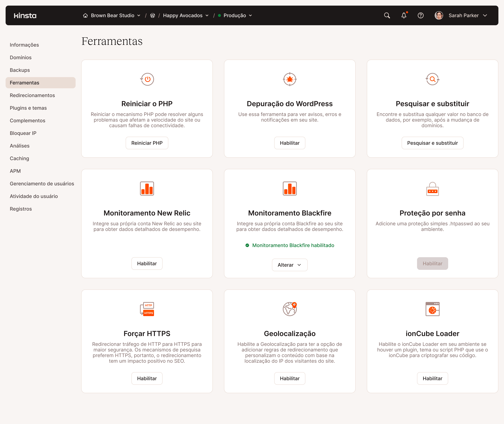Viewport: 504px width, 424px height.
Task: Enable Forçar HTTPS
Action: [x=147, y=378]
